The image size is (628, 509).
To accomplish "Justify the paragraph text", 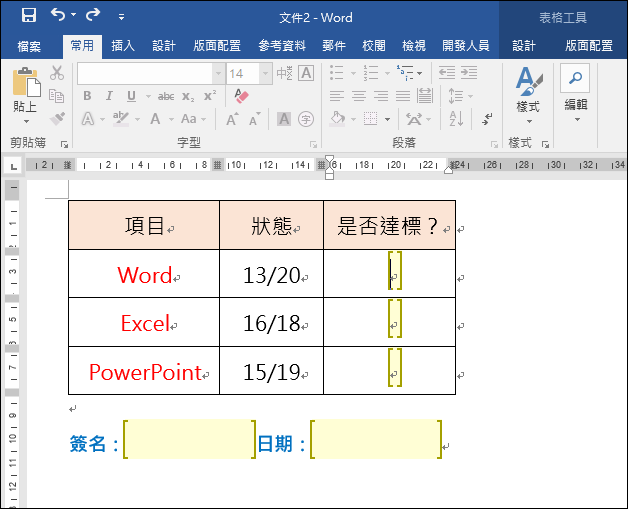I will point(403,96).
